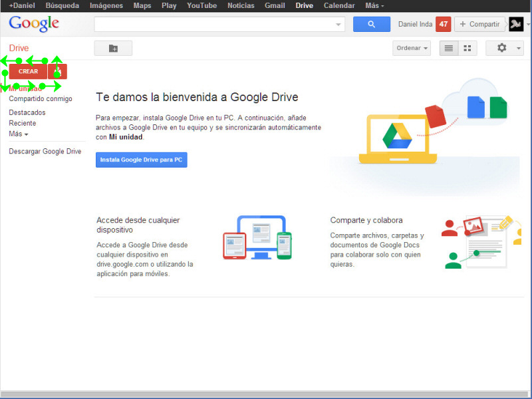
Task: Click 'Accede desde cualquier dispositivo' heading
Action: (x=138, y=225)
